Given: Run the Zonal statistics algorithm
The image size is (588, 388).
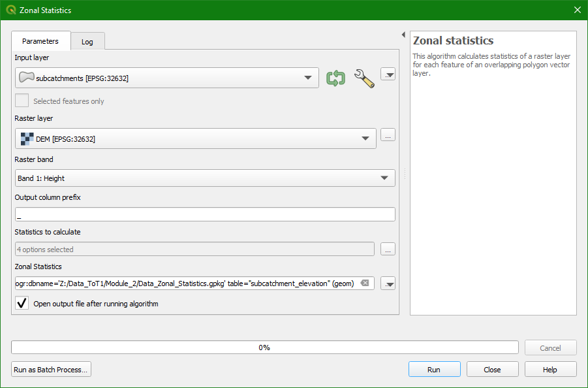Looking at the screenshot, I should [434, 369].
